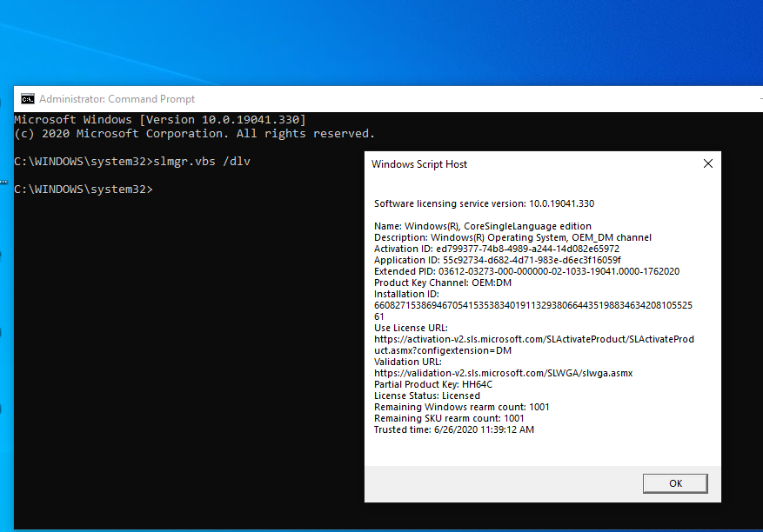Image resolution: width=763 pixels, height=532 pixels.
Task: Click the empty C:\WINDOWS\system32> prompt line
Action: click(84, 190)
